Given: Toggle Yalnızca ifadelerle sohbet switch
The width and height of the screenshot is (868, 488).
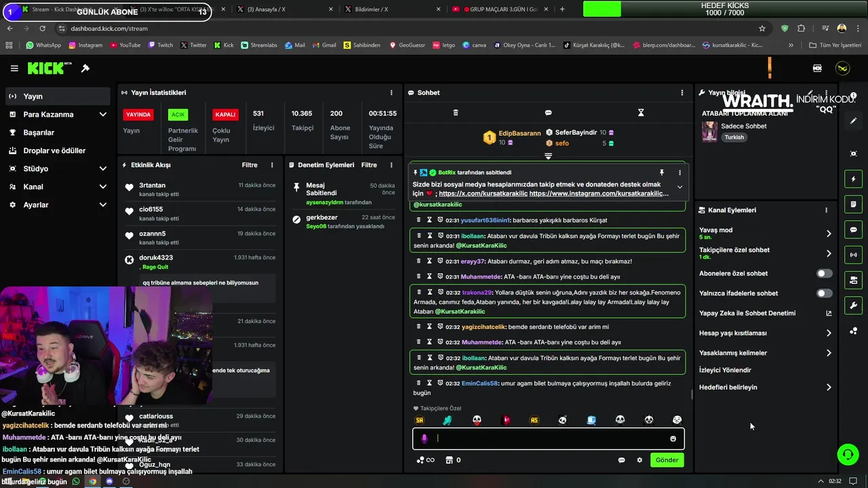Looking at the screenshot, I should (824, 293).
